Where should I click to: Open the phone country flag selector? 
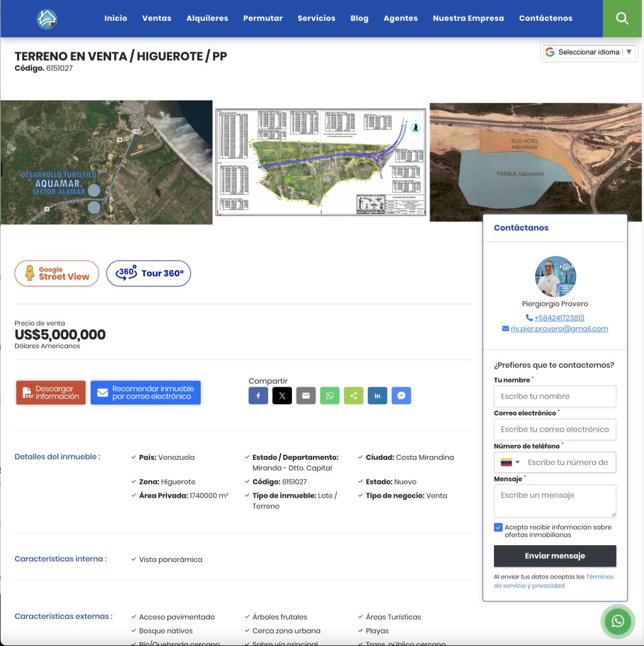pyautogui.click(x=510, y=462)
